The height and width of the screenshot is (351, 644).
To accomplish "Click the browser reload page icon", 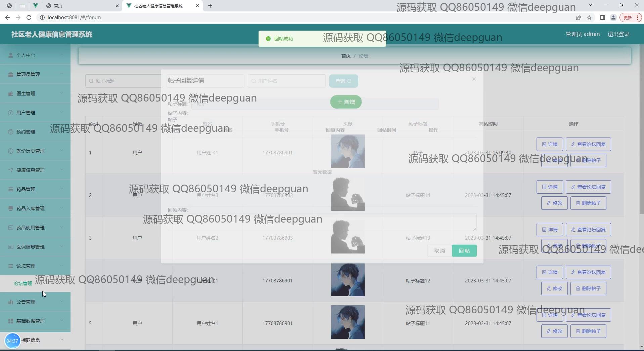I will tap(29, 17).
